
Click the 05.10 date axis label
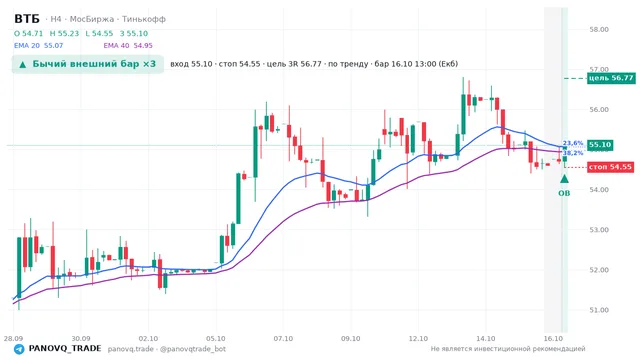coord(216,339)
